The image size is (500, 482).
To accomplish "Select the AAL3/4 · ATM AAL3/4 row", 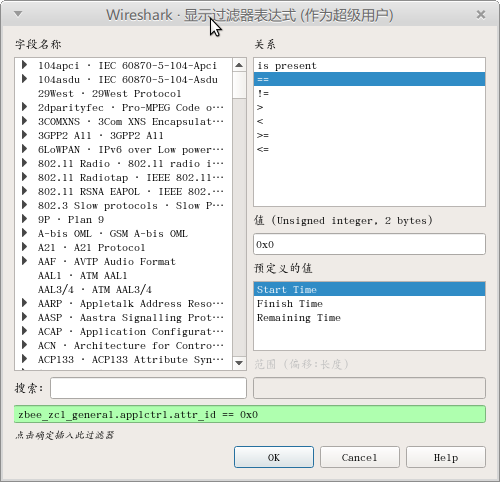I will point(123,289).
